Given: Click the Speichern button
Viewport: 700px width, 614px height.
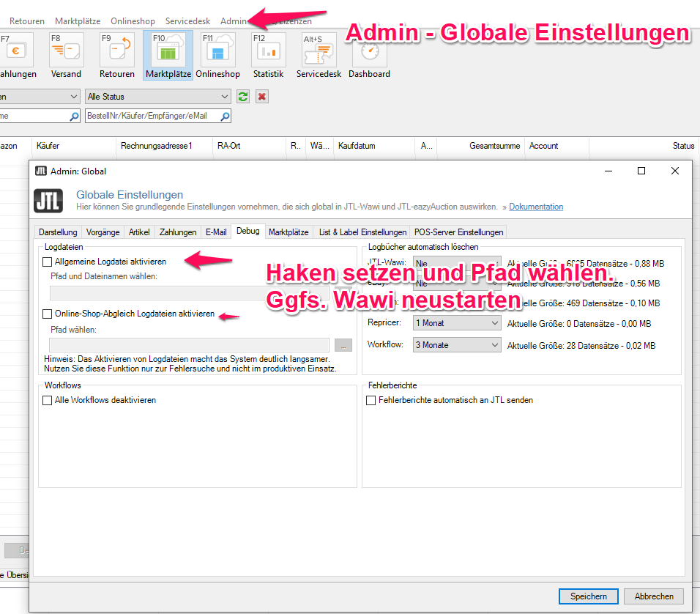Looking at the screenshot, I should click(x=589, y=596).
